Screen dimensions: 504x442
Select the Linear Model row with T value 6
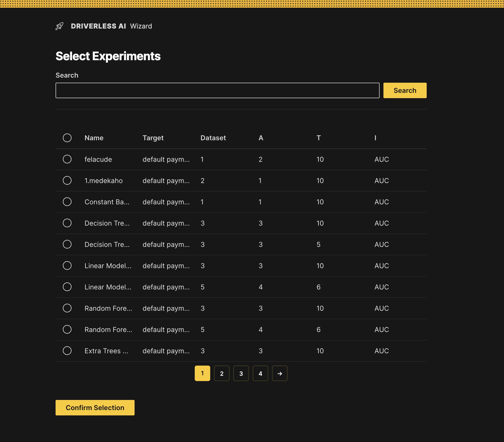tap(67, 287)
